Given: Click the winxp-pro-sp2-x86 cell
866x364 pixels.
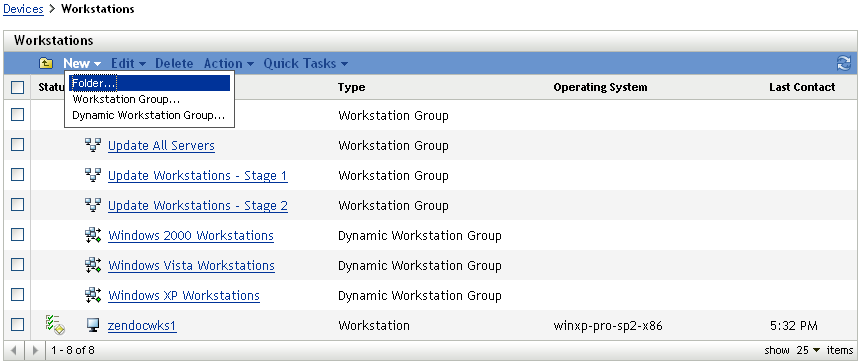Looking at the screenshot, I should [x=608, y=325].
